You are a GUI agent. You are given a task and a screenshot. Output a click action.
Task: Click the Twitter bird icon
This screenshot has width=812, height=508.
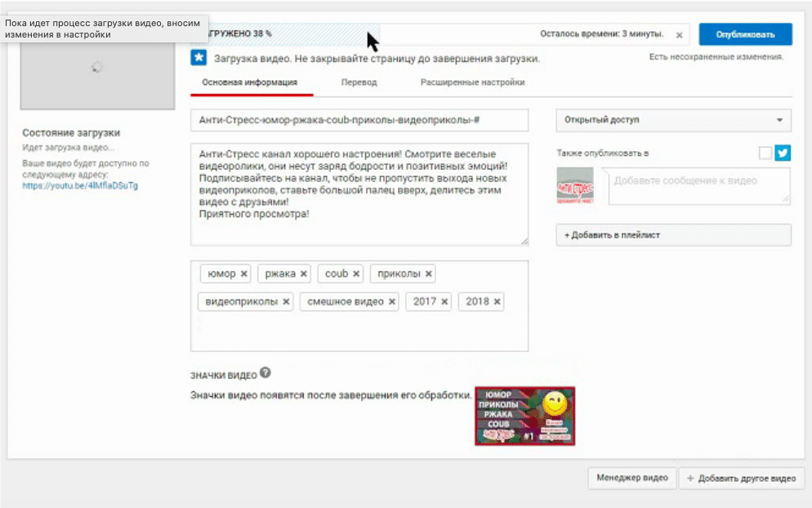coord(783,153)
